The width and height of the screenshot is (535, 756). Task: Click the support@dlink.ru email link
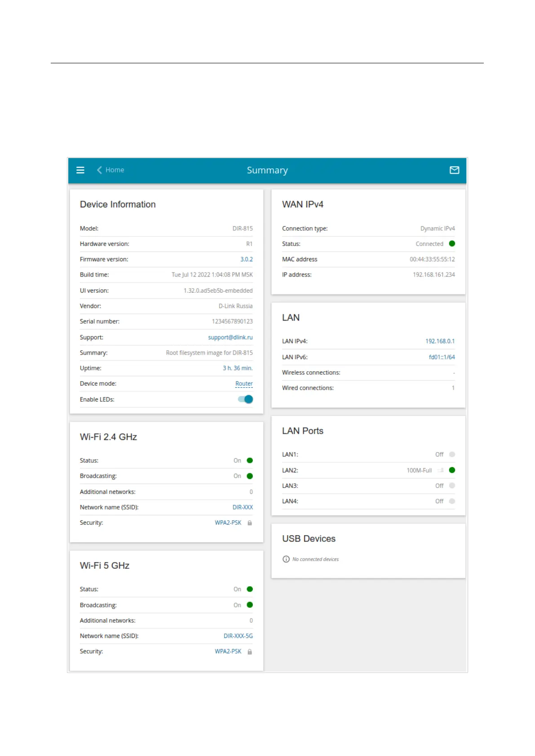pos(230,338)
